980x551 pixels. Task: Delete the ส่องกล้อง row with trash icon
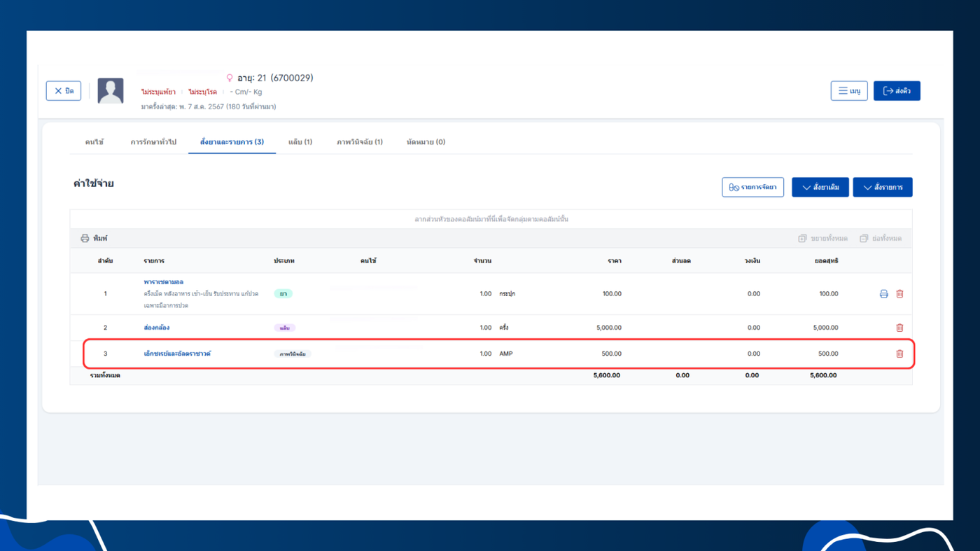click(899, 328)
